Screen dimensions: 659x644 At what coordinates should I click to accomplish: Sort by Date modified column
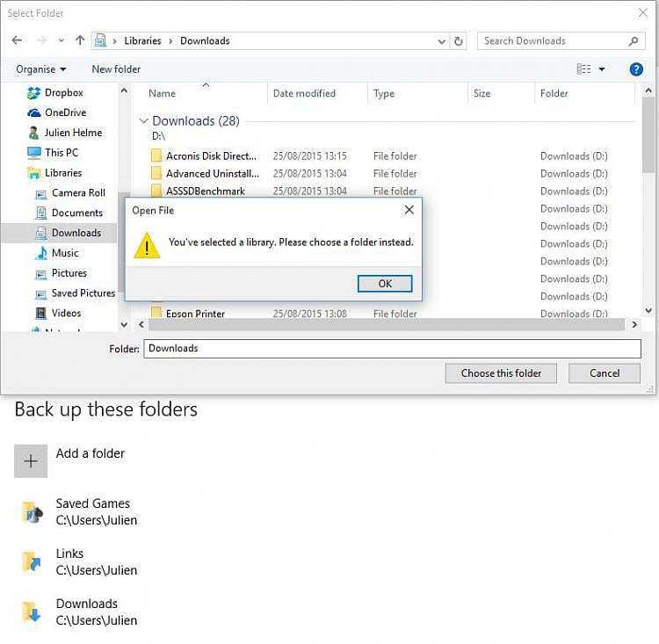304,93
